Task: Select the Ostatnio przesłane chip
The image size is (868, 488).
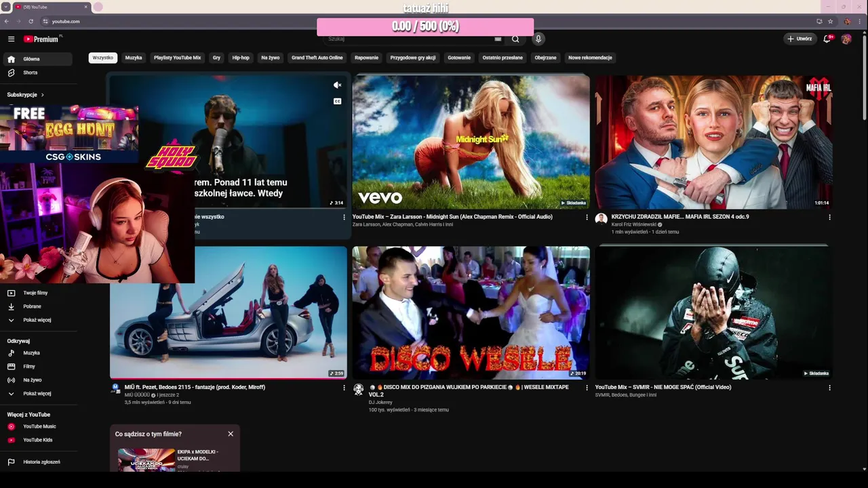Action: (x=502, y=58)
